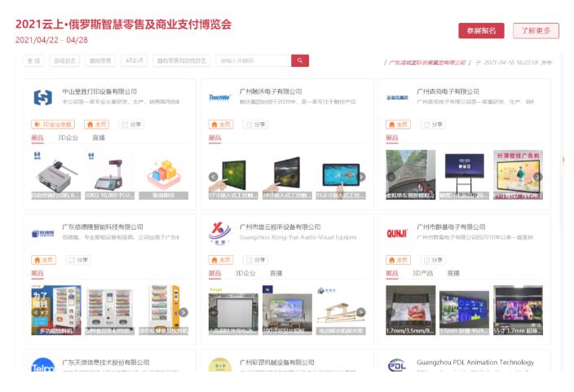Viewport: 574px width, 392px height.
Task: Select the 游戏游艺 filter
Action: pyautogui.click(x=64, y=61)
